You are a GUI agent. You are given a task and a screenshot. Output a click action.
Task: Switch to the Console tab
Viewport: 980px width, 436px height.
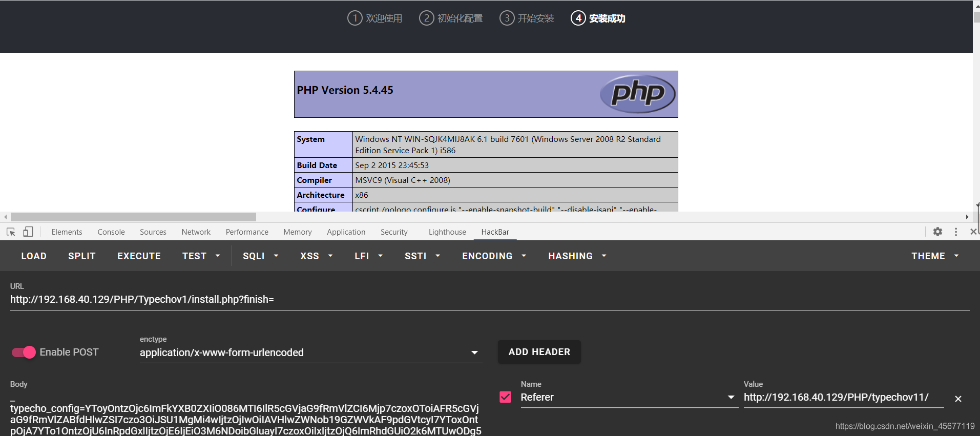pyautogui.click(x=111, y=232)
